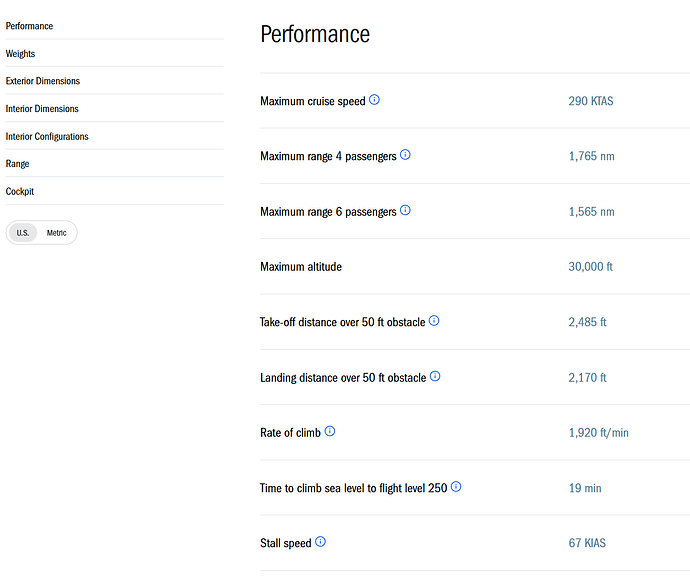Open the Cockpit sidebar item
690x585 pixels.
[20, 191]
